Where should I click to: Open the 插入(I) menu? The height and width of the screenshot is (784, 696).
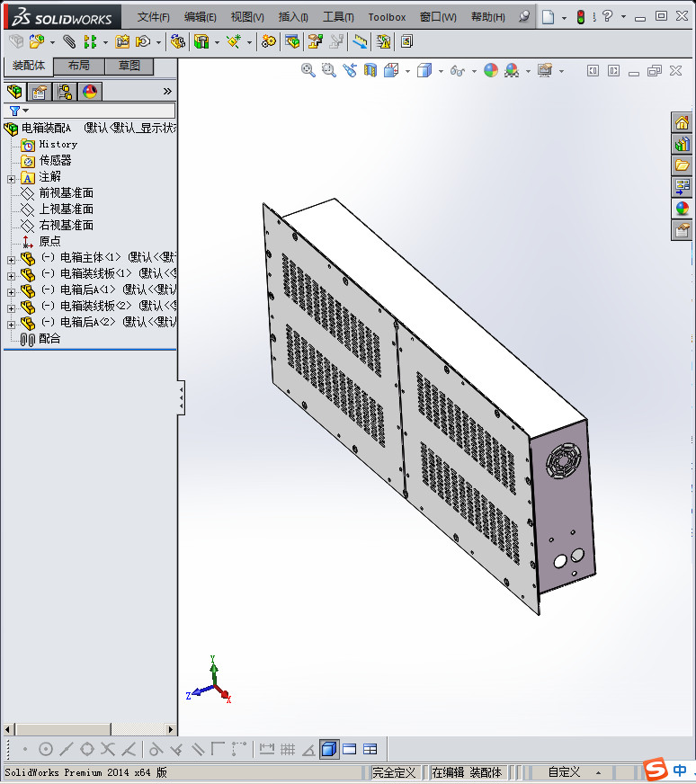pyautogui.click(x=293, y=17)
